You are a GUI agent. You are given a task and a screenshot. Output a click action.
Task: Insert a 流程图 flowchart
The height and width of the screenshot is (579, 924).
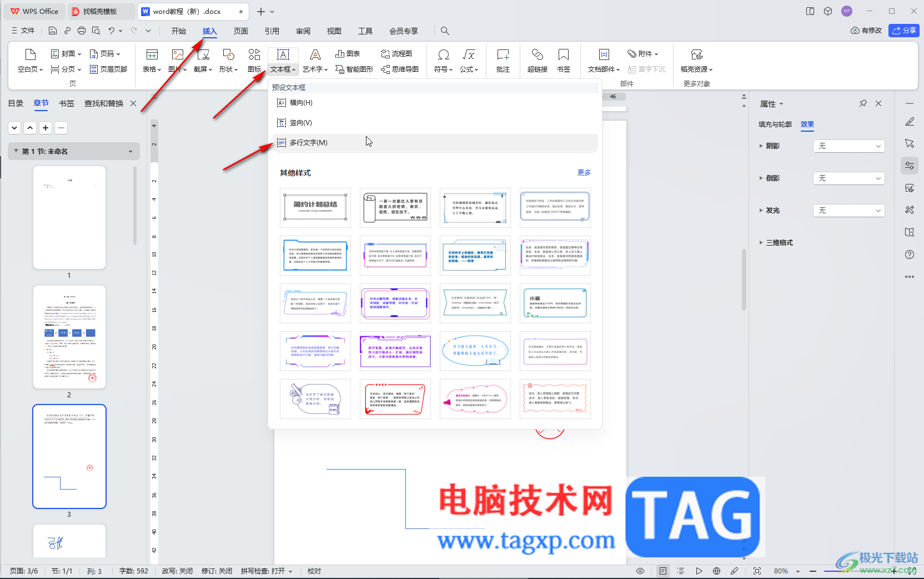[x=396, y=54]
